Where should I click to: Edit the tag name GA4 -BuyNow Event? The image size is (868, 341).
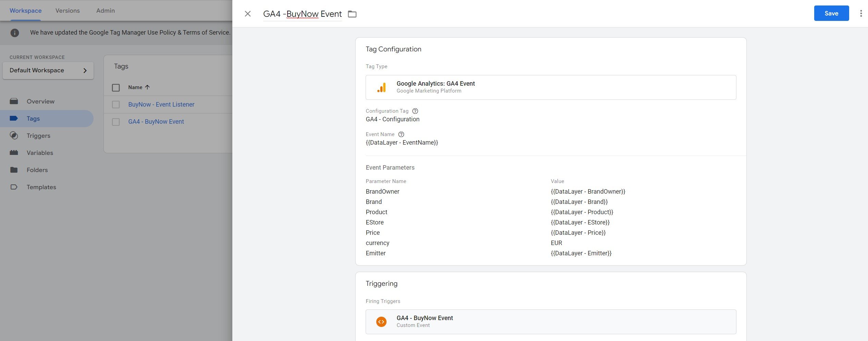click(302, 14)
